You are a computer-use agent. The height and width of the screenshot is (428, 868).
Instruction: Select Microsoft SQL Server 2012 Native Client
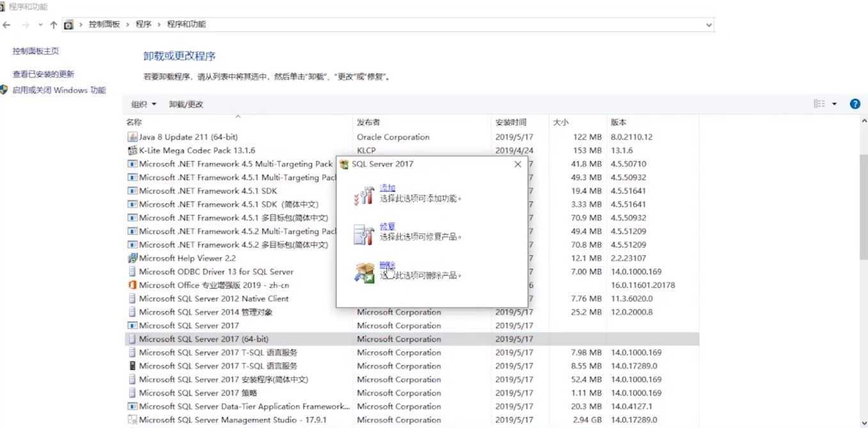click(x=214, y=299)
